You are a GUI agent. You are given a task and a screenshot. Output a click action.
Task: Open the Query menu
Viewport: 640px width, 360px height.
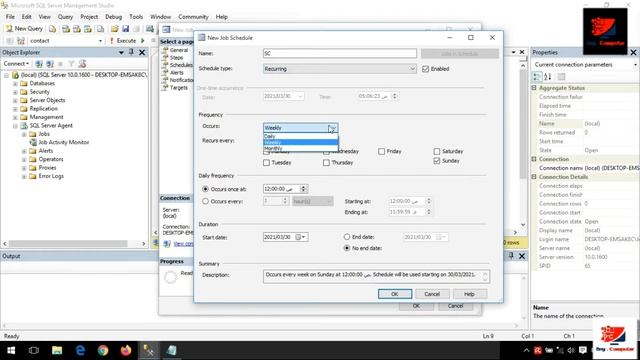(65, 17)
